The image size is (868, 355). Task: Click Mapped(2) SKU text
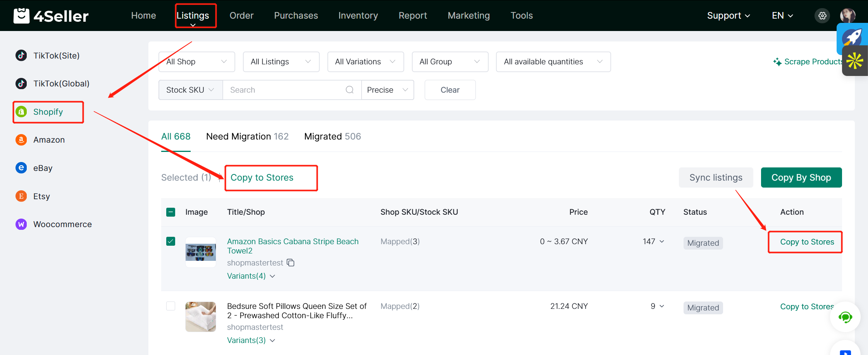[400, 306]
